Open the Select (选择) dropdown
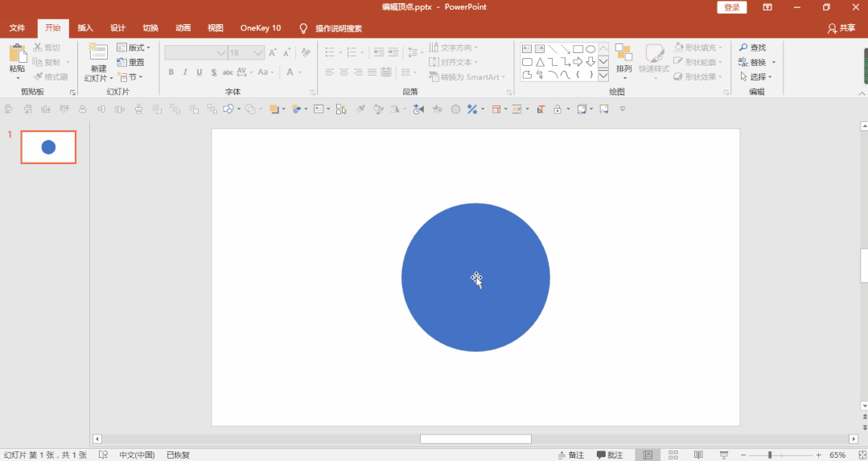Image resolution: width=868 pixels, height=461 pixels. click(756, 77)
